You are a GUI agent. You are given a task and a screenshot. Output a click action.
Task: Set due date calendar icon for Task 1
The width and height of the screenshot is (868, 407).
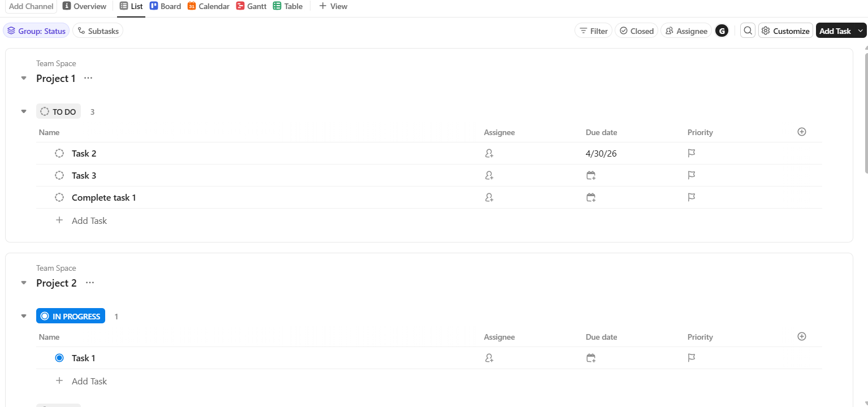pos(591,358)
